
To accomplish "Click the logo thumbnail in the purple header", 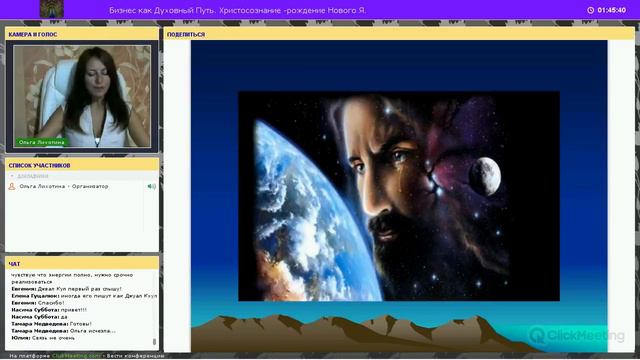I will [52, 9].
